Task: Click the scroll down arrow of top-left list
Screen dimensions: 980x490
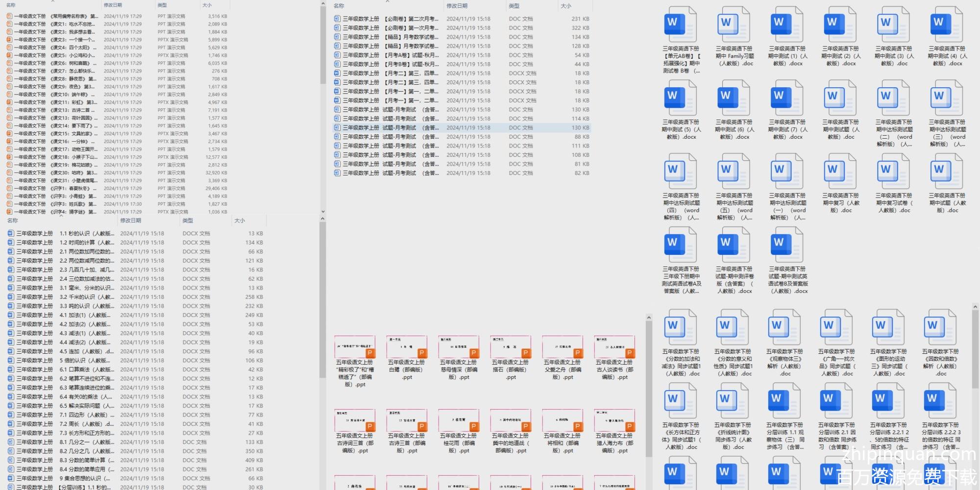Action: click(322, 212)
